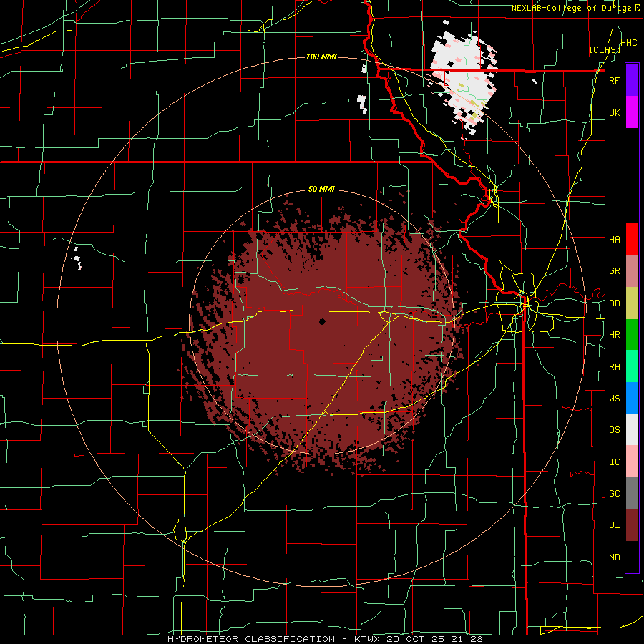
Task: Click the Hydrometeor Classification KTWX title caption
Action: [x=325, y=639]
